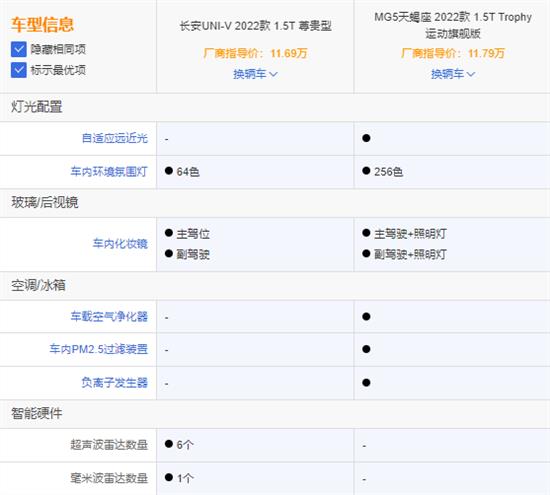Click the 玻璃/后视镜 section header

45,202
